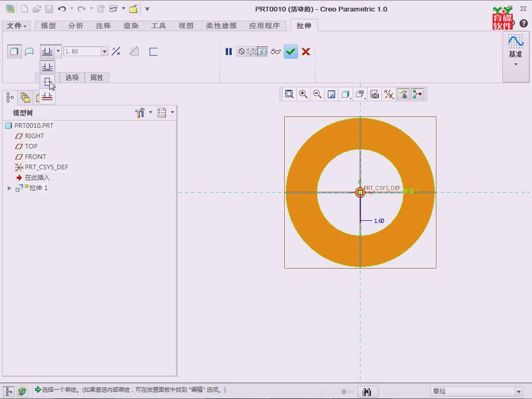Expand the redo history dropdown arrow
This screenshot has height=399, width=532.
[x=91, y=9]
